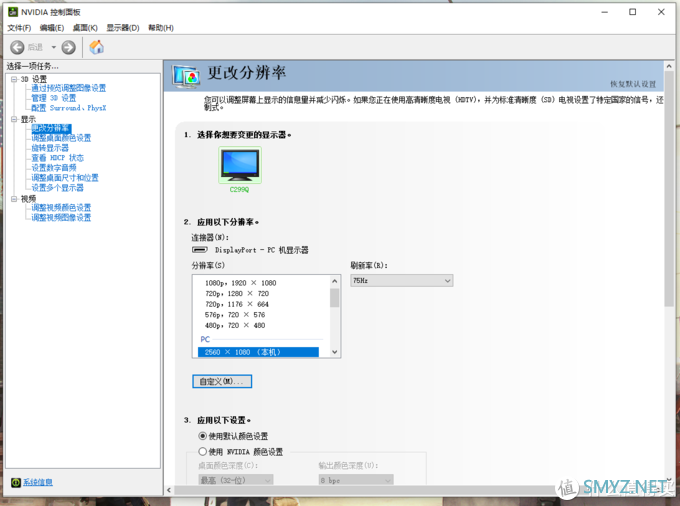Collapse the 显示 tree node

click(14, 119)
